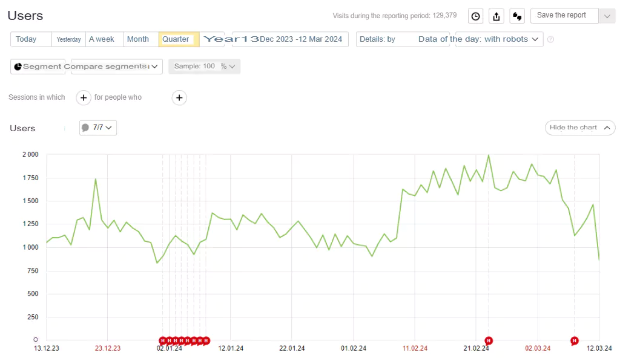Click the first red holiday marker near 02.01.24
This screenshot has width=620, height=364.
(162, 340)
